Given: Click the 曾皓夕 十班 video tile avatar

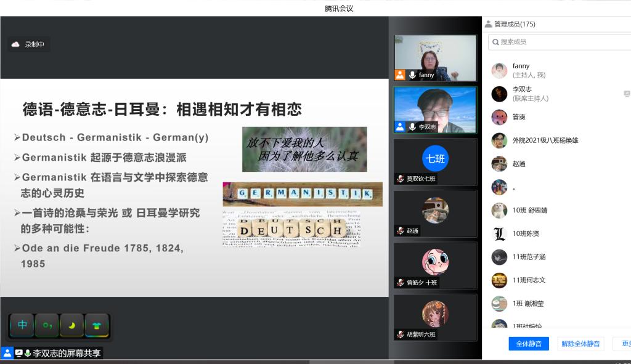Looking at the screenshot, I should tap(435, 262).
